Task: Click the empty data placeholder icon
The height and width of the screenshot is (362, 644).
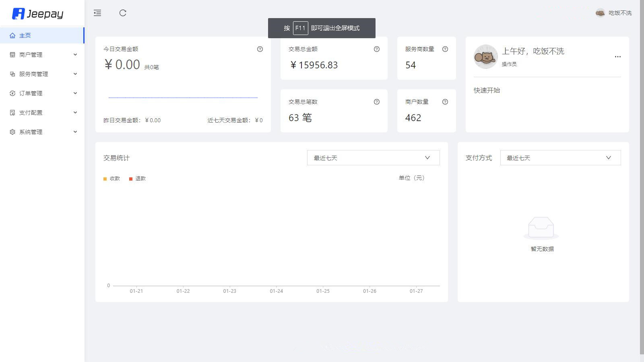Action: tap(541, 228)
